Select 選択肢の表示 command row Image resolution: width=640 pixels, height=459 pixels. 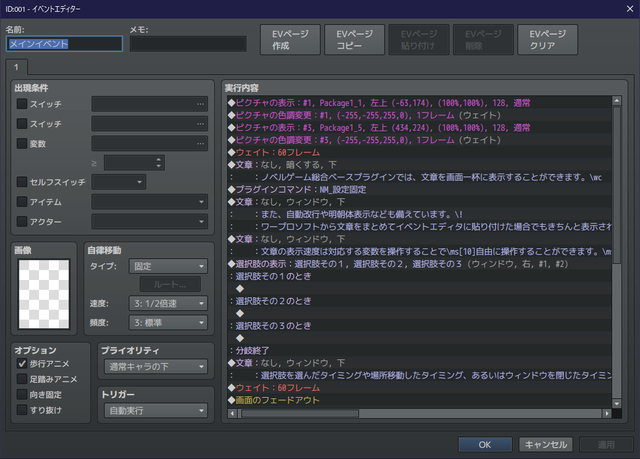pyautogui.click(x=419, y=264)
